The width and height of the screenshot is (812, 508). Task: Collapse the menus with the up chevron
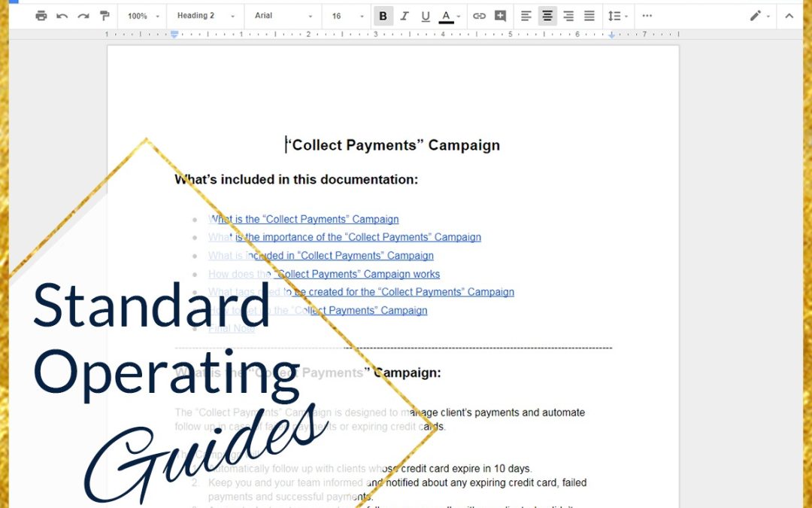tap(789, 16)
